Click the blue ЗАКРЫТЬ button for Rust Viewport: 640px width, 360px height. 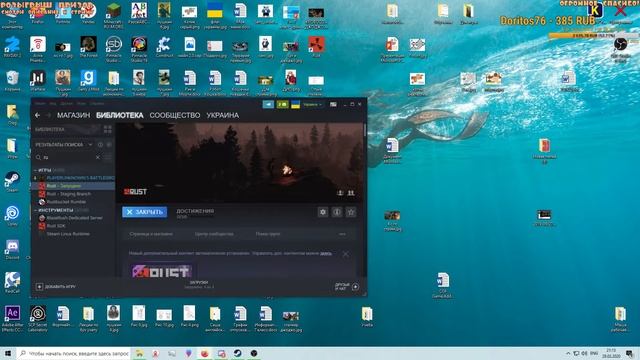[x=144, y=212]
